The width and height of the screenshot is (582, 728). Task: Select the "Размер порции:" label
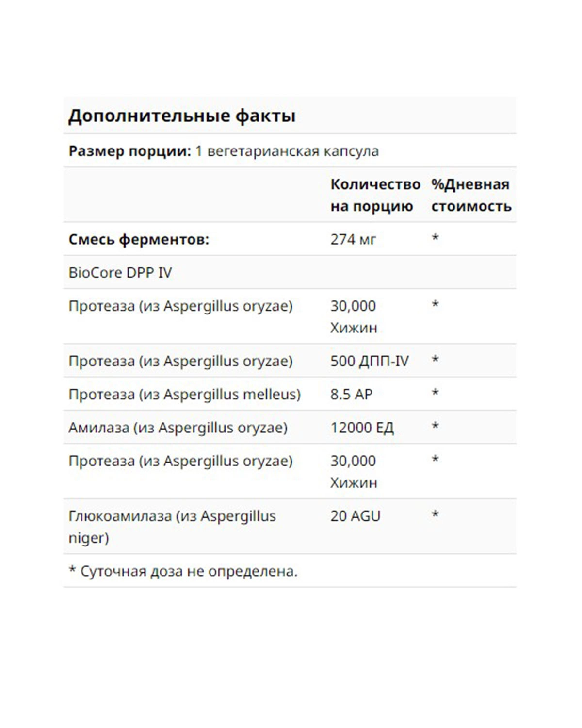[129, 151]
